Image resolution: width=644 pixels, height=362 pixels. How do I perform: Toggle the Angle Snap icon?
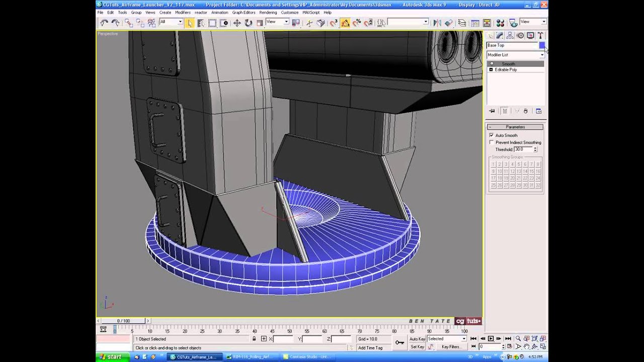point(345,23)
